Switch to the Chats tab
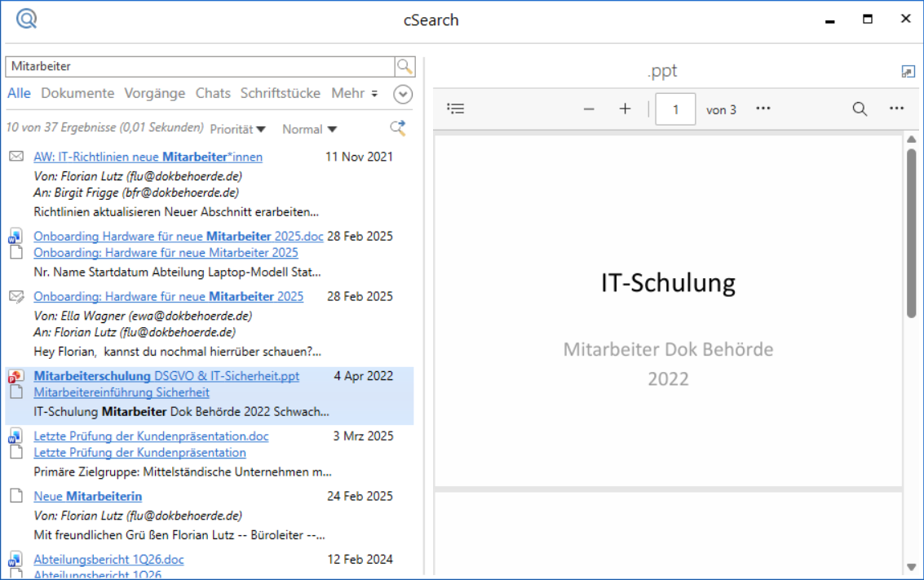Screen dimensions: 924x580 tap(213, 93)
